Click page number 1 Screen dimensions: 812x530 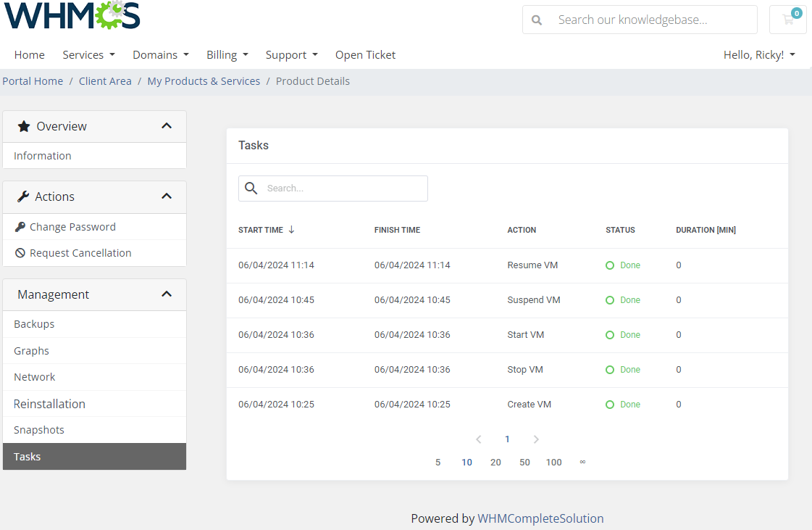pos(508,439)
